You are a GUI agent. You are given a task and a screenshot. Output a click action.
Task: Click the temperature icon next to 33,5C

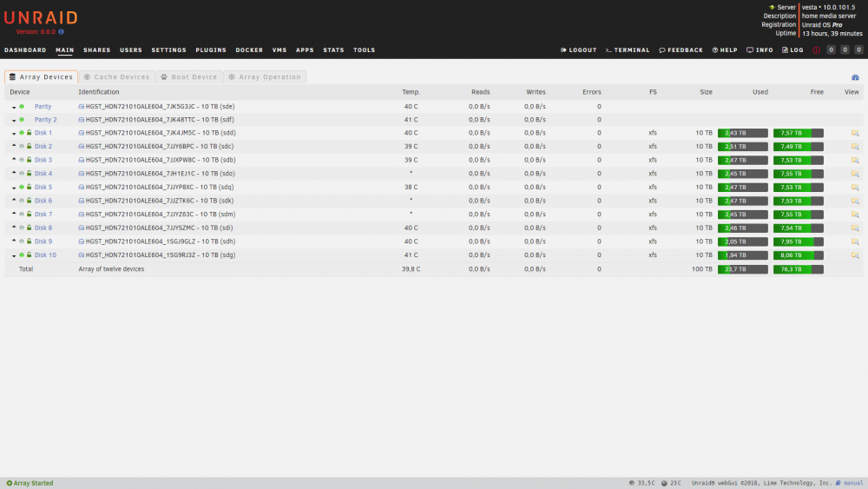click(x=632, y=483)
